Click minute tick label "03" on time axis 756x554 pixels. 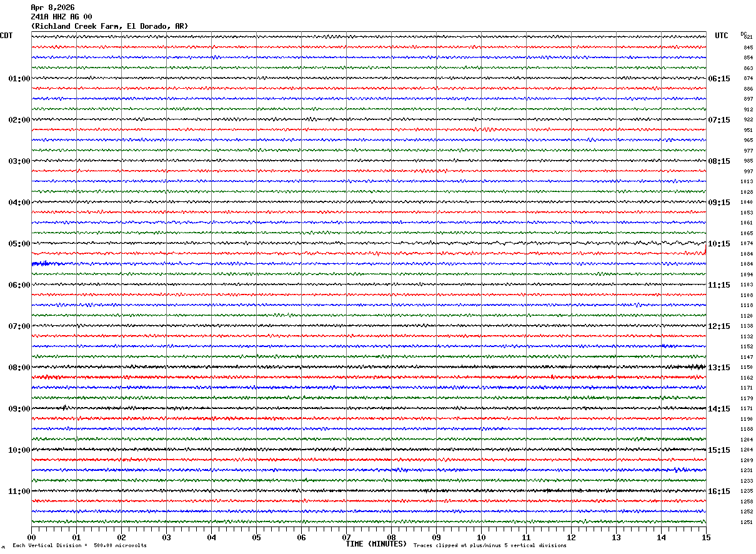click(x=166, y=537)
